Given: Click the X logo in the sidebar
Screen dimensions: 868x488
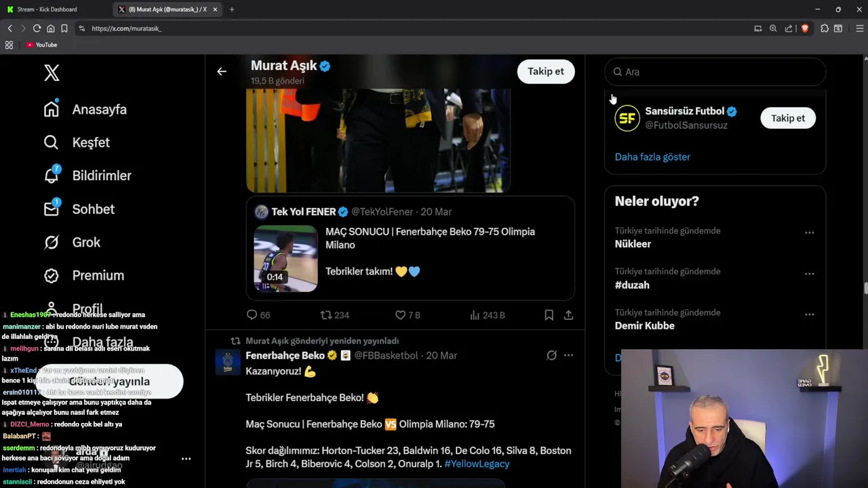Looking at the screenshot, I should 52,73.
